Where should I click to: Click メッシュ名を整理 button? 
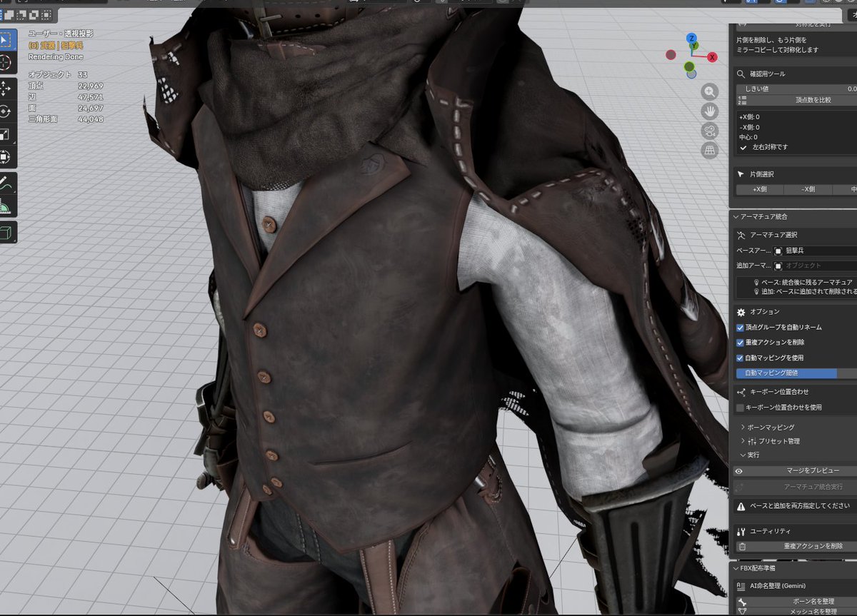click(x=796, y=612)
